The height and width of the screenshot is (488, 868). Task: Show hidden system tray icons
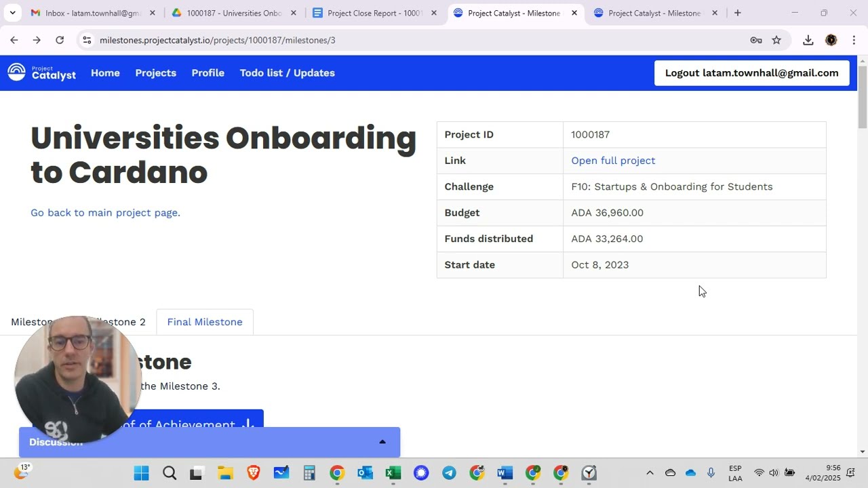click(650, 472)
